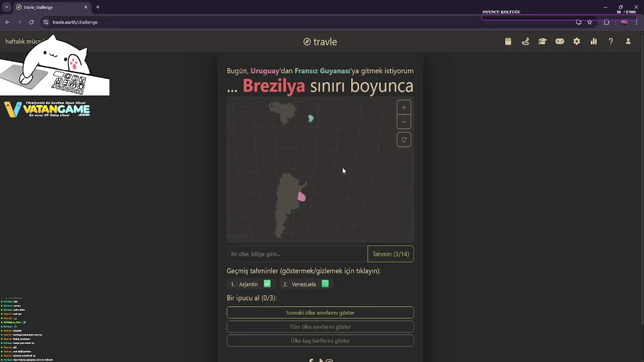Open the Chrome three-dot menu
Viewport: 644px width, 362px height.
click(636, 22)
